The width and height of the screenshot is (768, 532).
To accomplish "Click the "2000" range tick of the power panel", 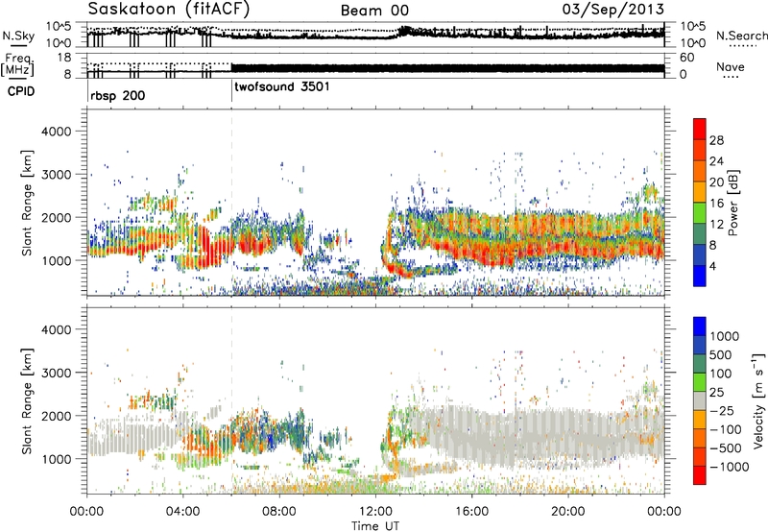I will [56, 217].
